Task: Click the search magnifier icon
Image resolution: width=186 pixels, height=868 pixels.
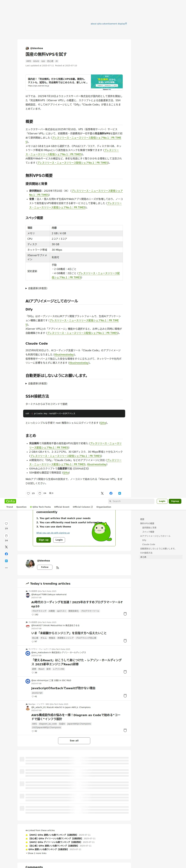Action: pos(110,501)
